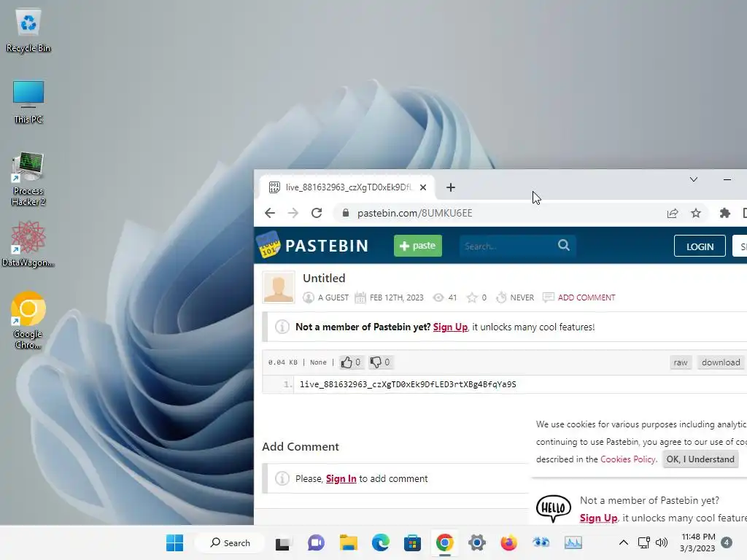Share this page icon in address bar
Image resolution: width=747 pixels, height=560 pixels.
click(x=672, y=213)
